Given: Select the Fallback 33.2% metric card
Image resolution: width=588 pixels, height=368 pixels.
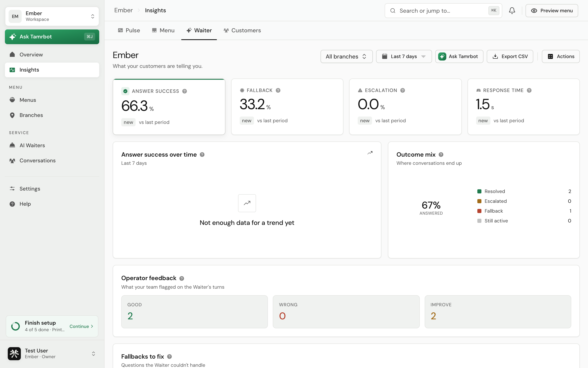Looking at the screenshot, I should (287, 107).
